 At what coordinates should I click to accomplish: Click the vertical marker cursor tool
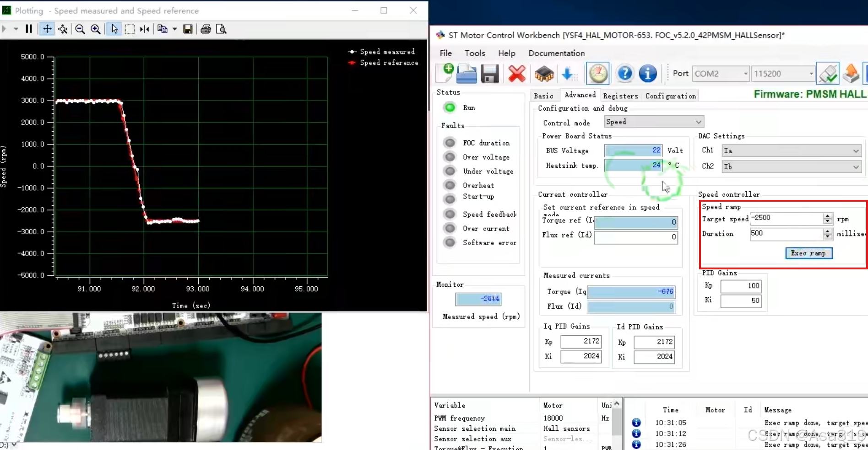tap(145, 29)
